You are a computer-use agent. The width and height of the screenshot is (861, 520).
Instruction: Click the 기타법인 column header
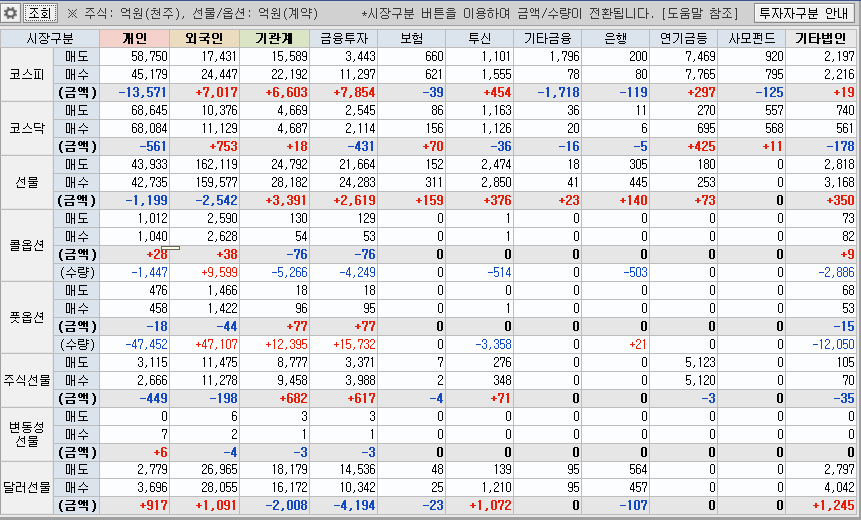tap(821, 38)
